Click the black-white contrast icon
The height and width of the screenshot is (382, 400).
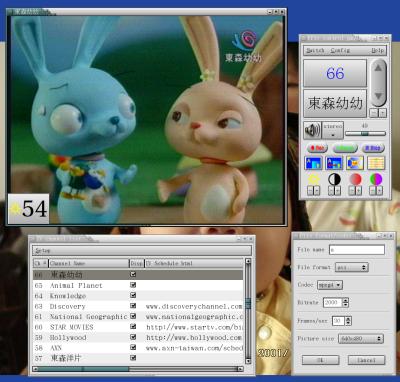pyautogui.click(x=334, y=179)
